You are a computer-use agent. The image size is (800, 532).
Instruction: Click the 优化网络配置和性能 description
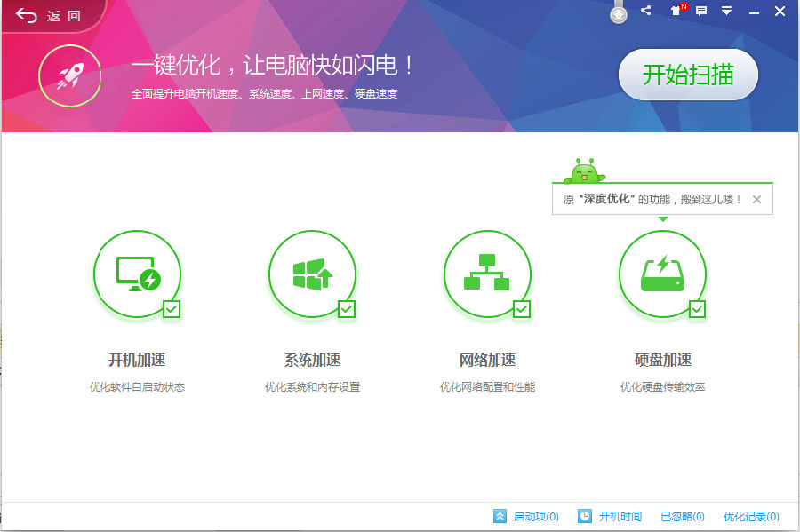pos(487,387)
